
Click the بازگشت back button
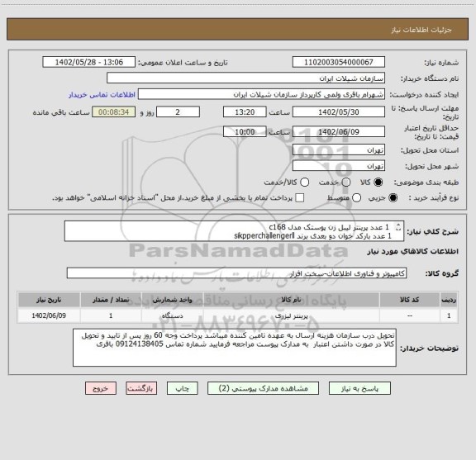(141, 388)
